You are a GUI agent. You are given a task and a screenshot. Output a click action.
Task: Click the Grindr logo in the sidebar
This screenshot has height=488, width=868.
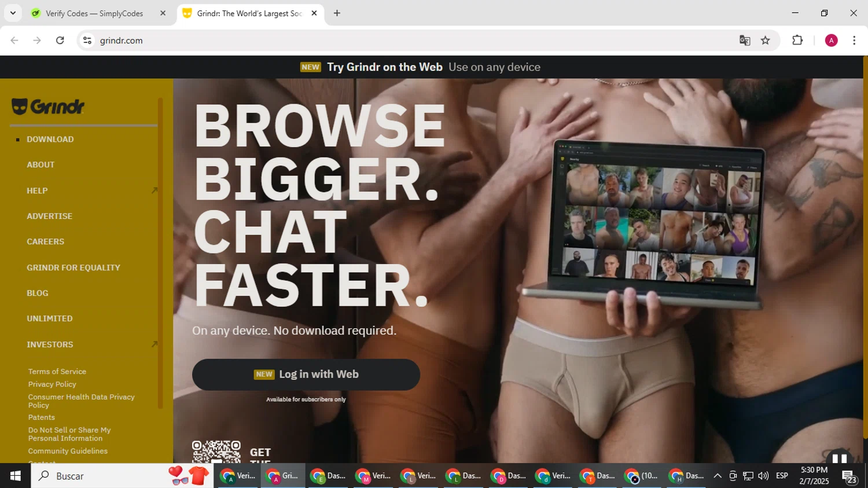coord(48,107)
